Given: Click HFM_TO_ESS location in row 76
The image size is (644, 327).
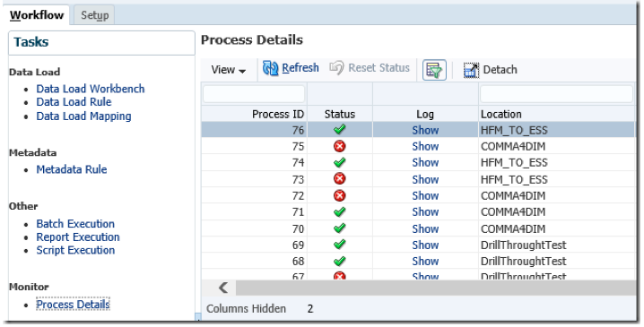Looking at the screenshot, I should point(514,131).
